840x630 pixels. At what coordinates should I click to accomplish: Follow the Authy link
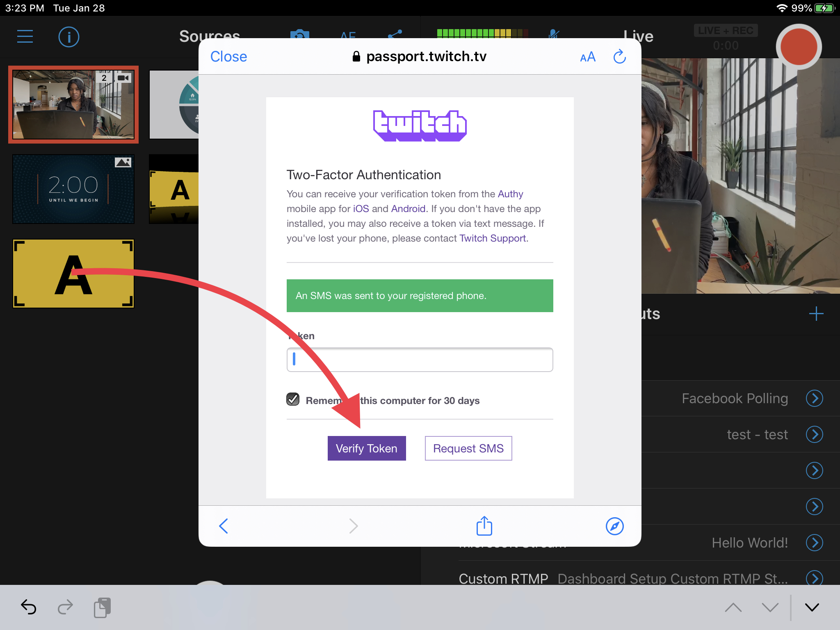click(x=510, y=194)
